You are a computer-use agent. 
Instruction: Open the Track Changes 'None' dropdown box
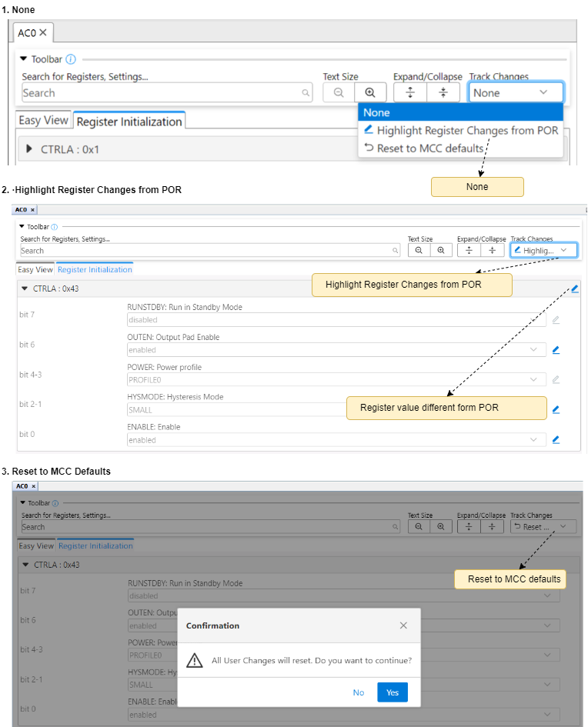pos(516,92)
